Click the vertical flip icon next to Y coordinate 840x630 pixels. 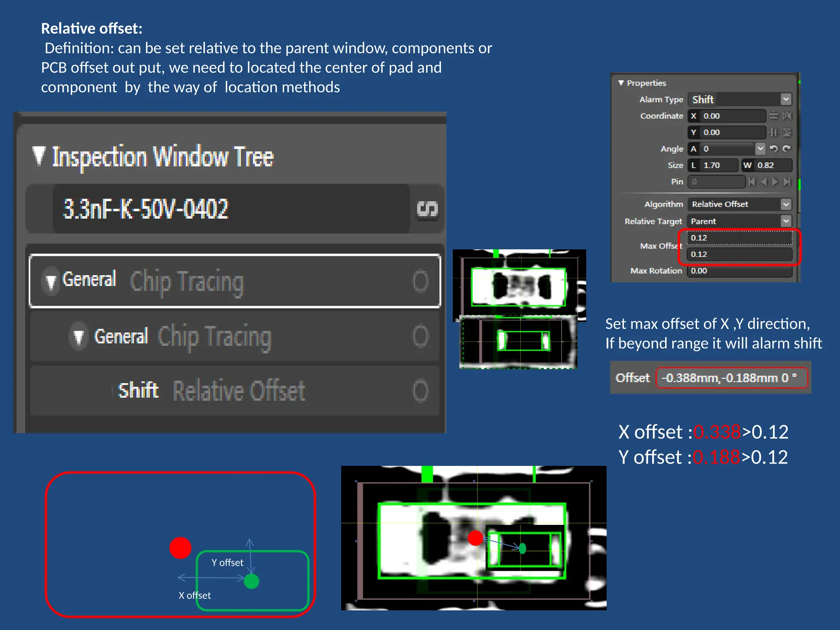787,132
